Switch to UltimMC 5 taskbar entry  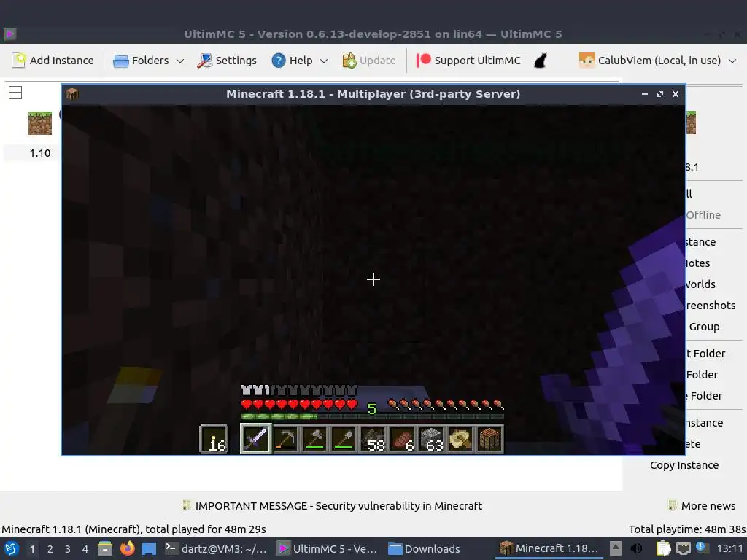point(328,548)
